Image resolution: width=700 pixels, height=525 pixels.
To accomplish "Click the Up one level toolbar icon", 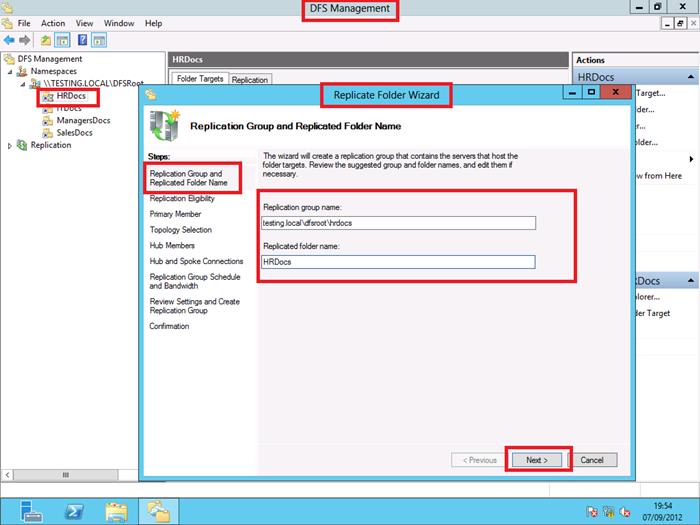I will pos(46,40).
